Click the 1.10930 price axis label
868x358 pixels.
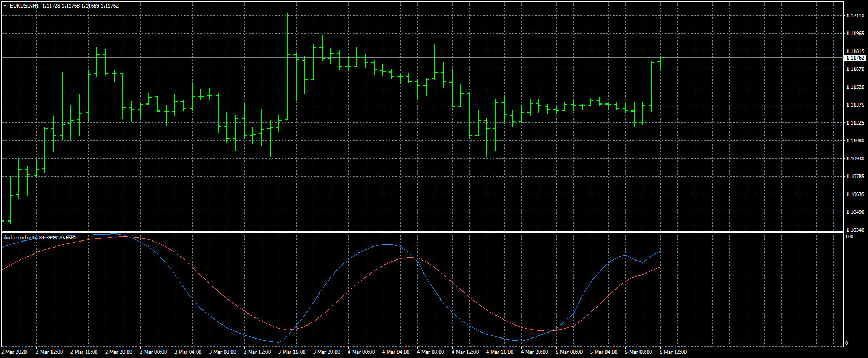(855, 159)
